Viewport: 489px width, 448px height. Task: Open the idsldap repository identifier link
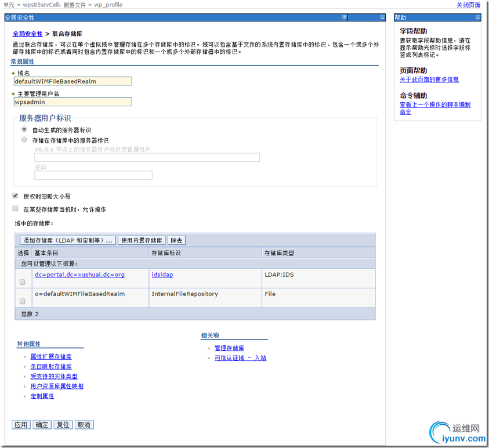[162, 274]
